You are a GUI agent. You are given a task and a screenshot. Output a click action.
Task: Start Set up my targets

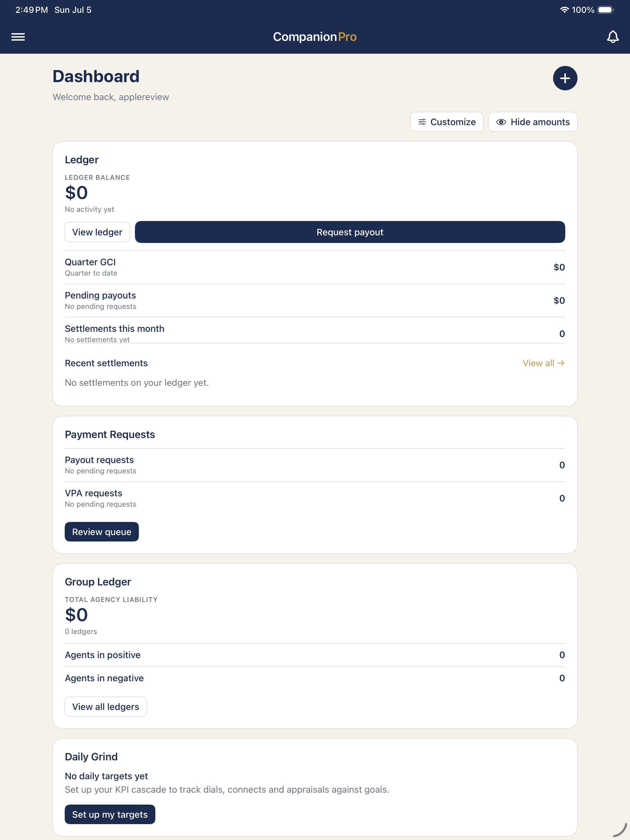pyautogui.click(x=110, y=814)
